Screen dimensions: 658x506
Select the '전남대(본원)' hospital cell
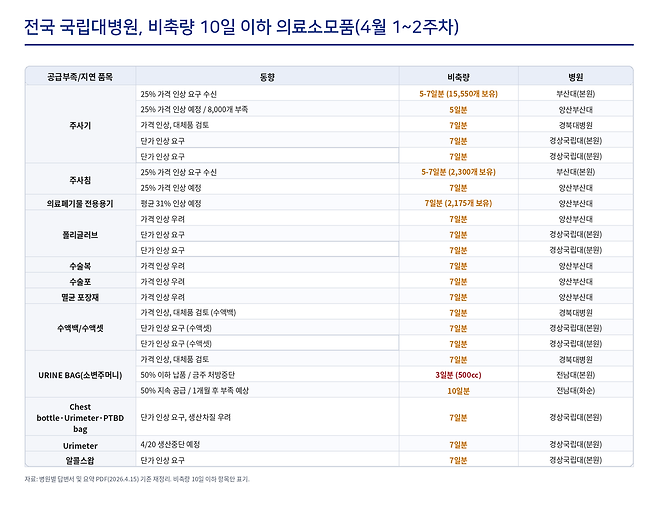coord(576,375)
